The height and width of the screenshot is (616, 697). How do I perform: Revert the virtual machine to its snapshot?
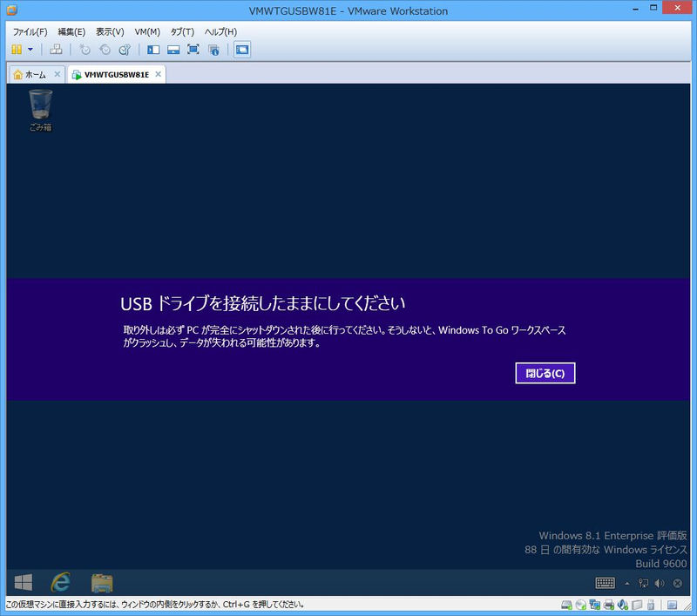[105, 50]
